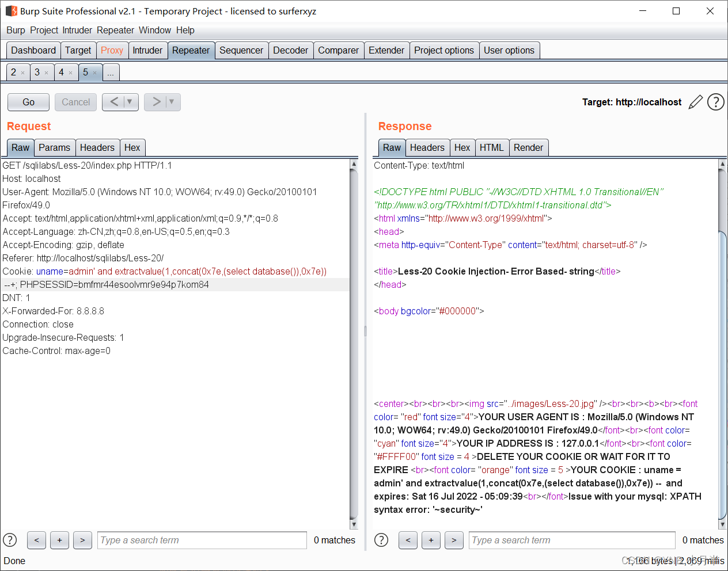
Task: Open Repeater help question mark icon
Action: 715,102
